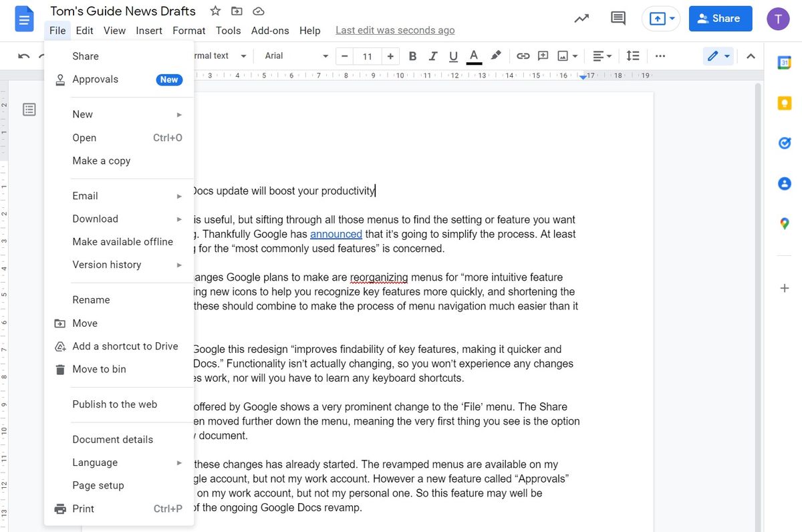
Task: Add a comment with the toolbar icon
Action: [x=544, y=56]
